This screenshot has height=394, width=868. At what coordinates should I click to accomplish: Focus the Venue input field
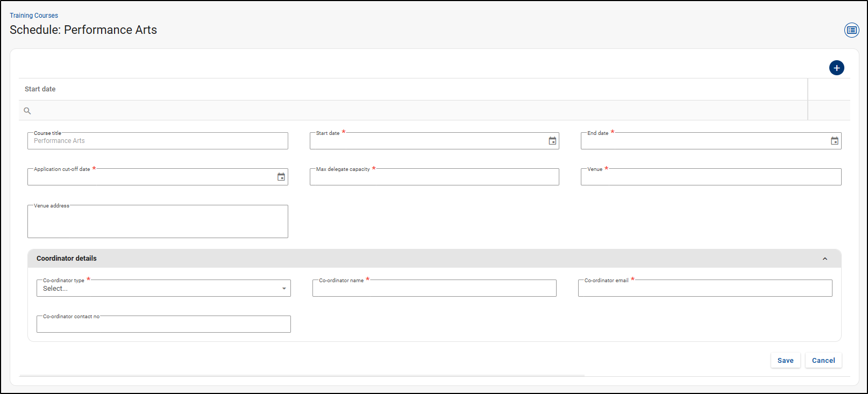tap(710, 177)
